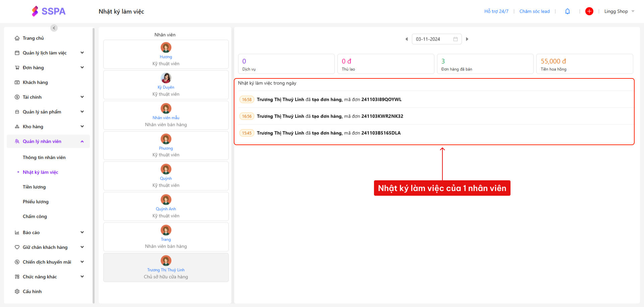Click the Giữ chân khách hàng heart icon
Image resolution: width=644 pixels, height=307 pixels.
coord(17,247)
